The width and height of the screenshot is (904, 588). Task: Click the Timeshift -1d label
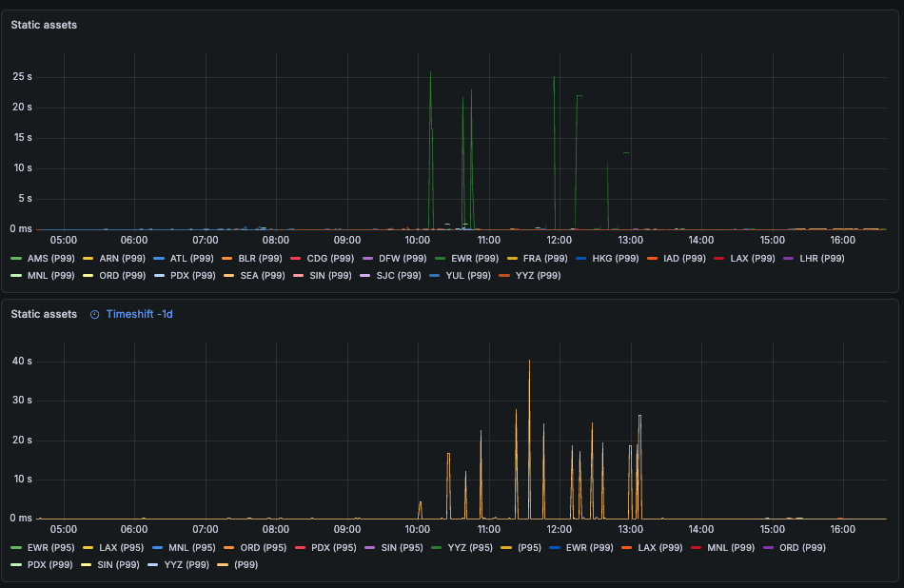click(x=140, y=314)
